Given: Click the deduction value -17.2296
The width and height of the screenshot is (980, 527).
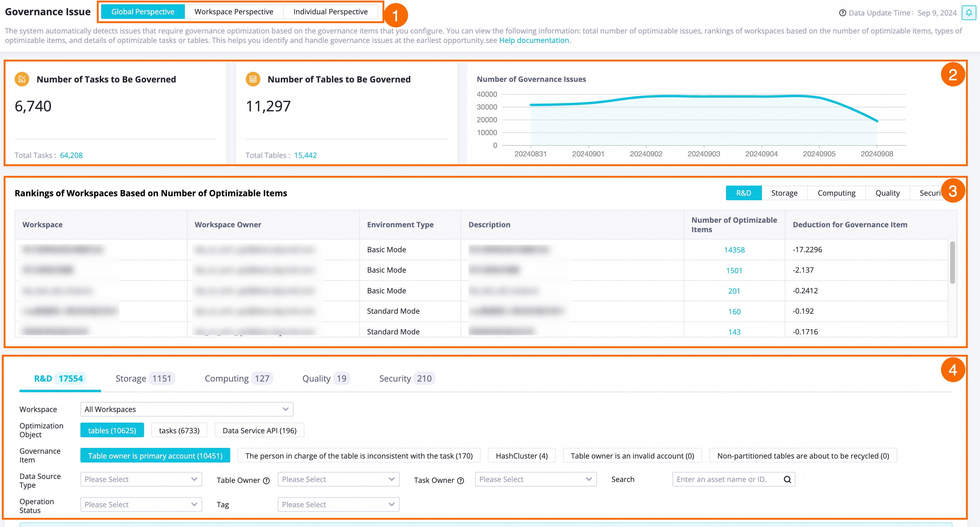Looking at the screenshot, I should [807, 250].
